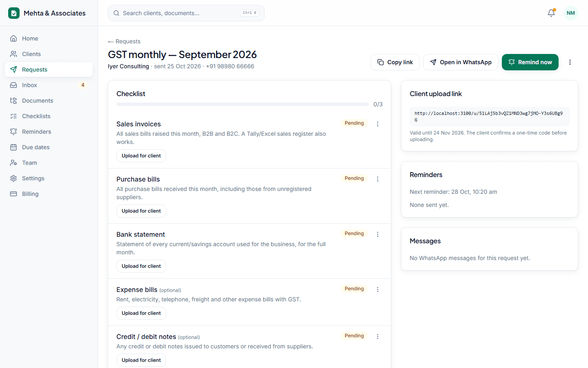Open the Purchase bills item menu

(x=378, y=179)
